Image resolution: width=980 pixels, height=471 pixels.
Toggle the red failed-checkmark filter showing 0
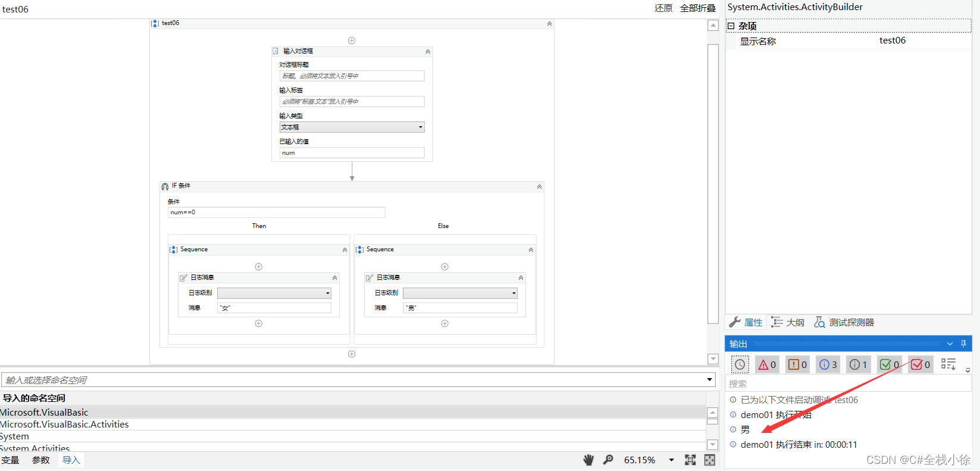tap(920, 364)
